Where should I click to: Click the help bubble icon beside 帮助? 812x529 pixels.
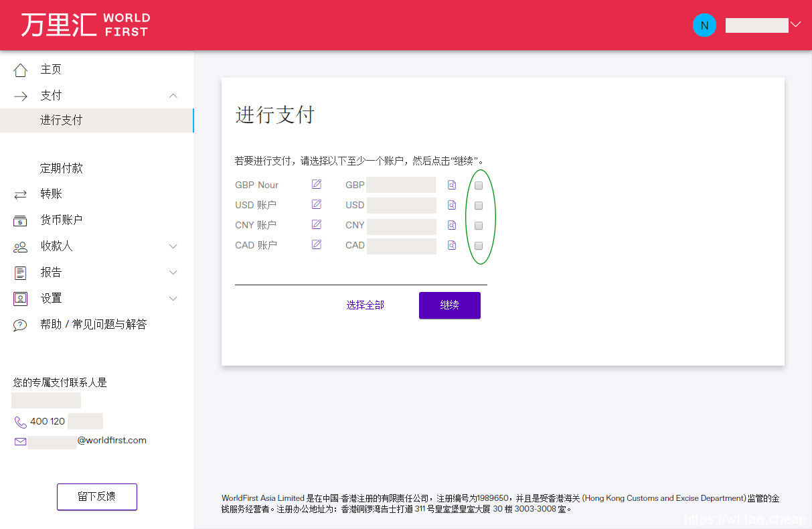pyautogui.click(x=21, y=325)
